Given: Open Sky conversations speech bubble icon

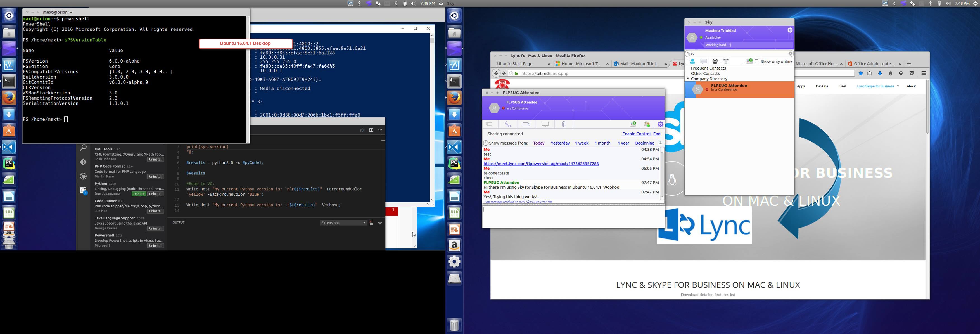Looking at the screenshot, I should click(704, 61).
